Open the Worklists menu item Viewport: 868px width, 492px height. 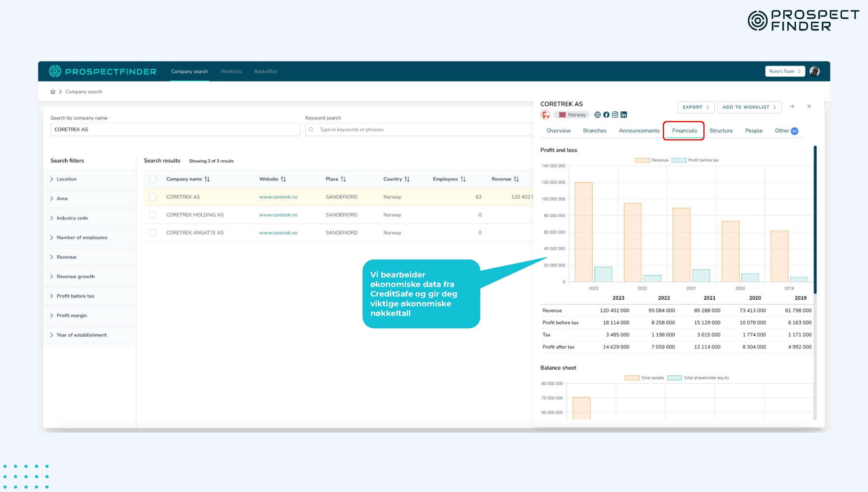click(231, 71)
